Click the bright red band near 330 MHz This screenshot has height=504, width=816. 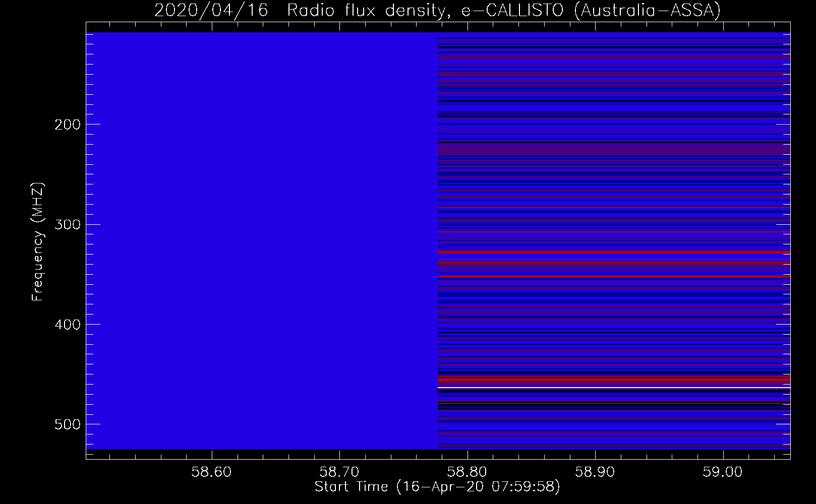click(x=614, y=251)
